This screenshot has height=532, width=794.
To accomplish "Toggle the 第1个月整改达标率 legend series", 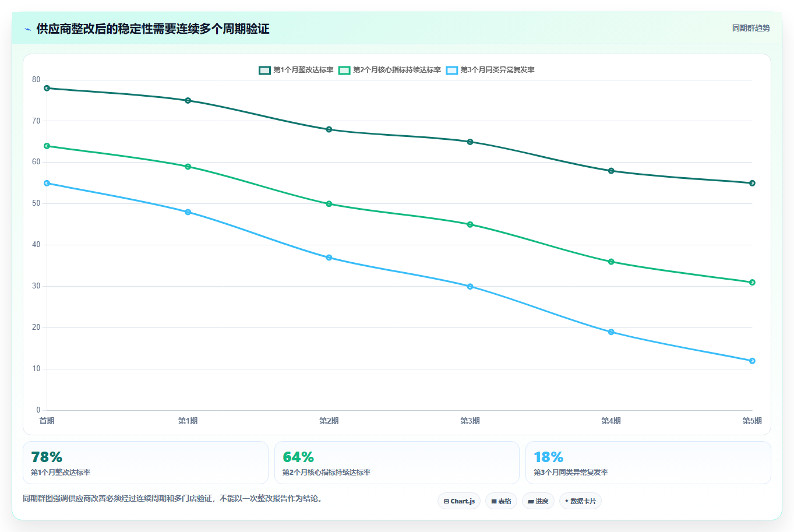I will 296,70.
